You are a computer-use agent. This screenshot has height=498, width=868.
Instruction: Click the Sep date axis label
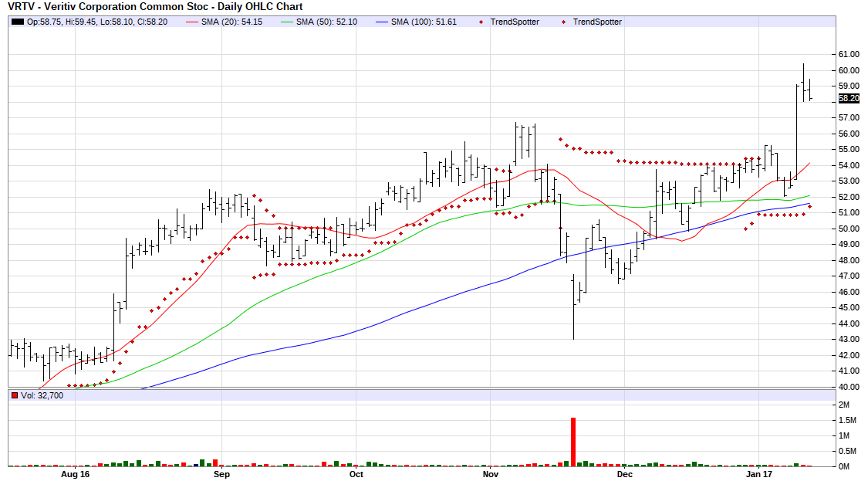tap(221, 474)
